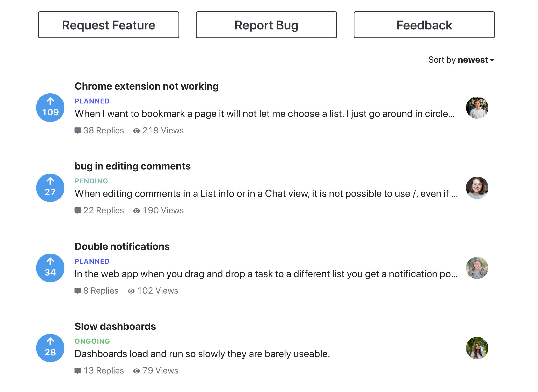The height and width of the screenshot is (392, 538).
Task: Open the Slow dashboards thread title
Action: click(115, 326)
